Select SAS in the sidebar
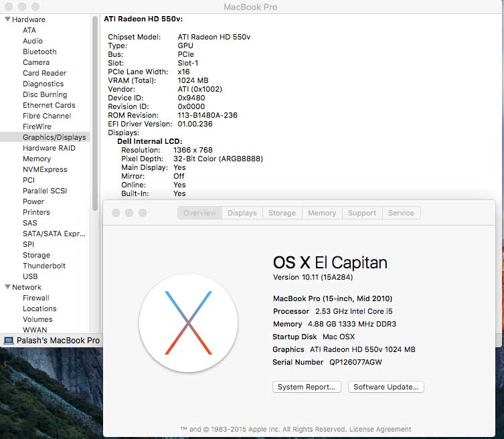 pos(30,223)
